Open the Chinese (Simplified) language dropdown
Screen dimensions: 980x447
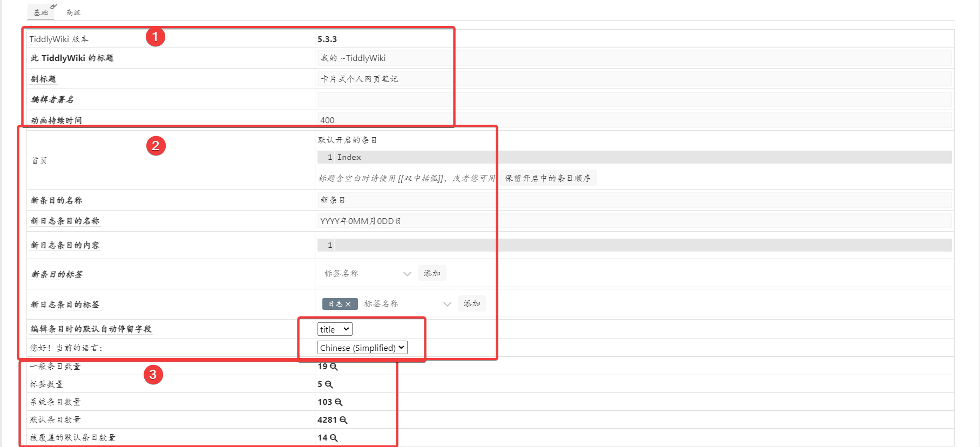click(x=362, y=348)
